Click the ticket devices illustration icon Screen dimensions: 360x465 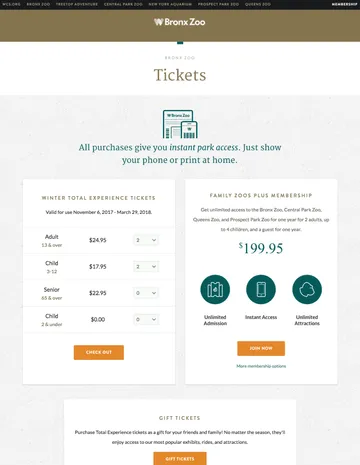180,124
